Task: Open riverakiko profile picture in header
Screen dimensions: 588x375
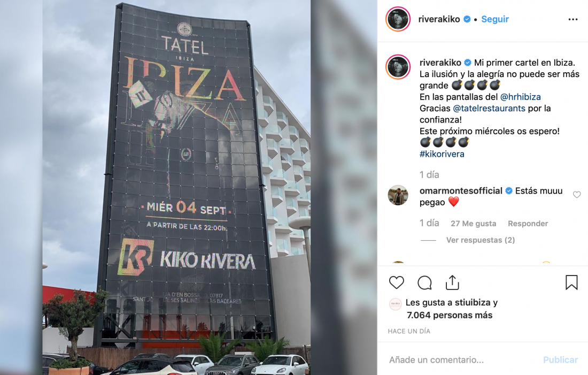Action: click(x=398, y=19)
